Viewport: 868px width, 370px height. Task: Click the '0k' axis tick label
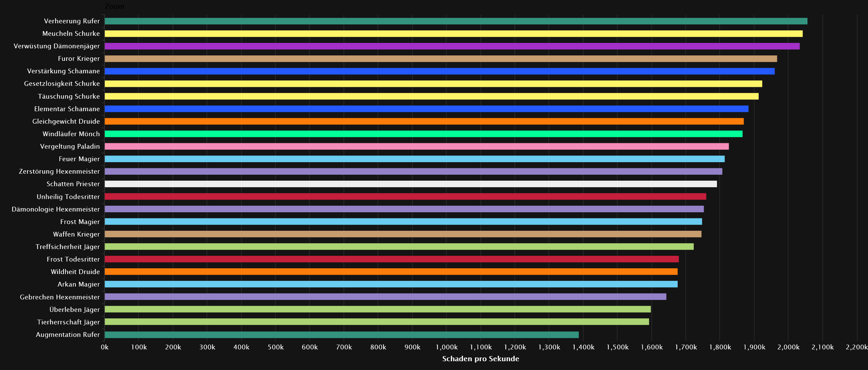(x=105, y=347)
